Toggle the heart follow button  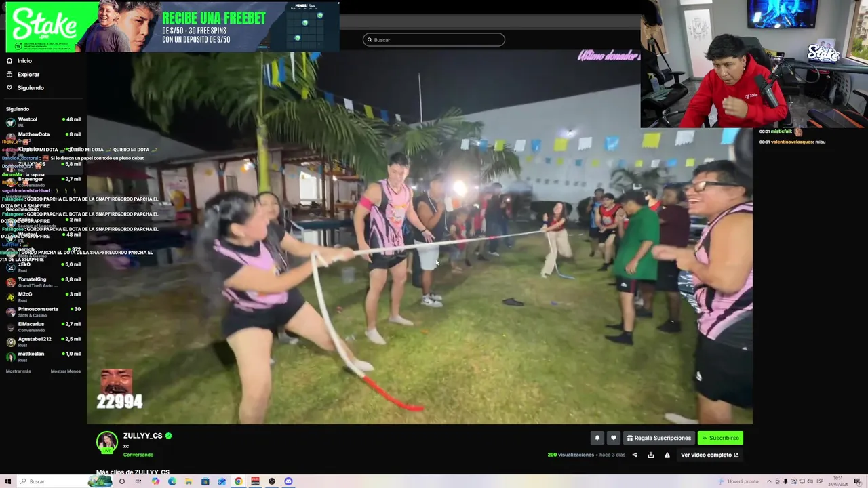coord(613,438)
